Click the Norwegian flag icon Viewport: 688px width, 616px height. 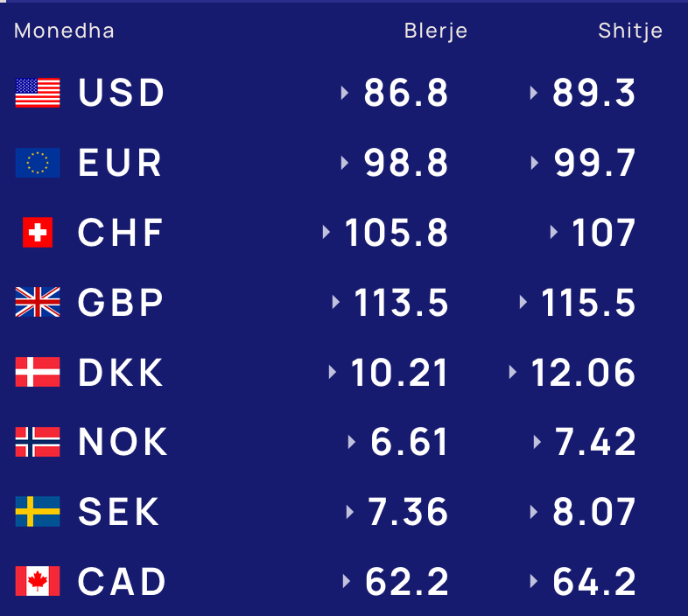click(38, 442)
